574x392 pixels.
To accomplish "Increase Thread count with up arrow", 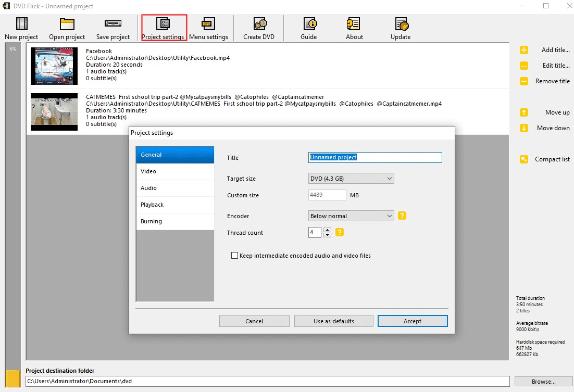I will click(327, 230).
